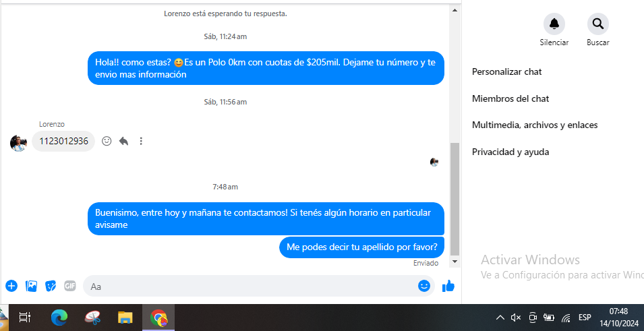
Task: Click the chat vertical scrollbar thumb
Action: pos(455,199)
